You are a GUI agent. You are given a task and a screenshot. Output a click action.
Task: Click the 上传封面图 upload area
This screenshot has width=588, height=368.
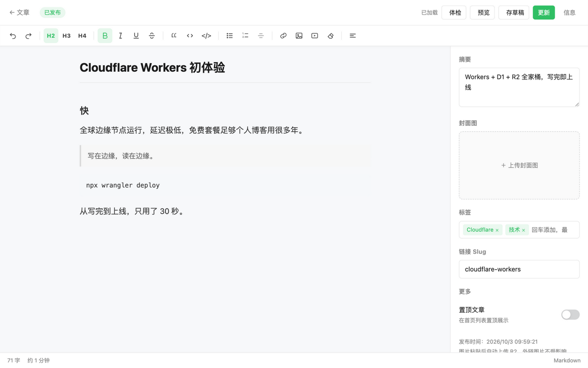point(519,165)
